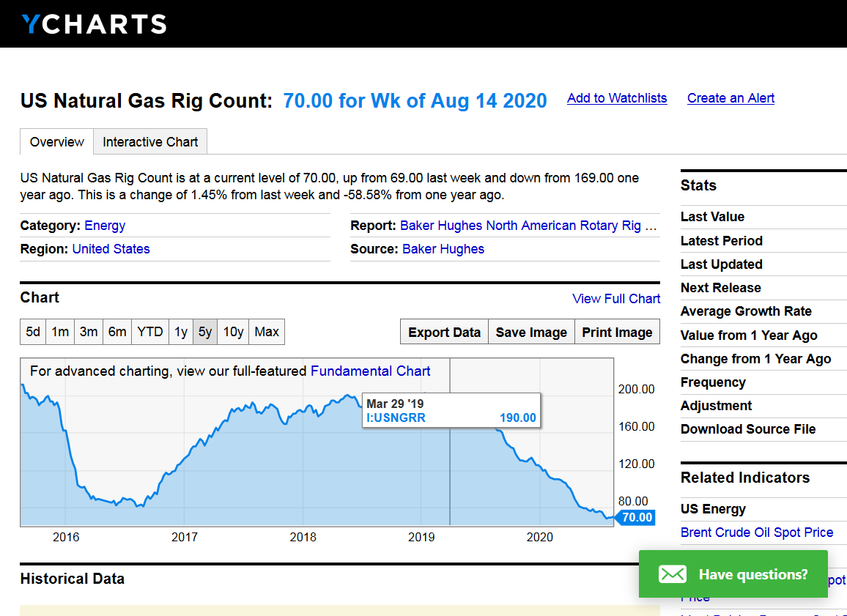
Task: Open Baker Hughes North American Rotary Rig report
Action: (528, 226)
